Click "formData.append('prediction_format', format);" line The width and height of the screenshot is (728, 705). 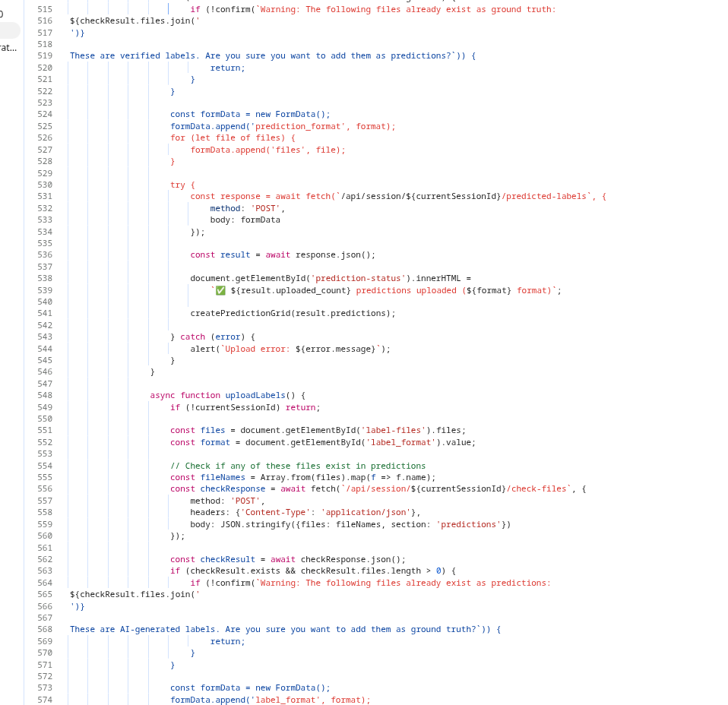(283, 126)
